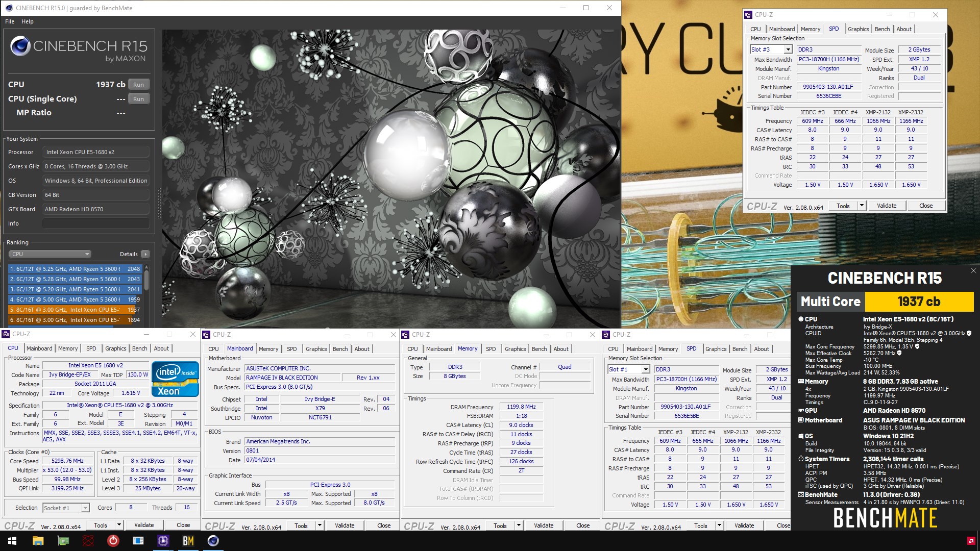Screen dimensions: 980x551
Task: Click the Details arrow in Ranking section
Action: (145, 254)
